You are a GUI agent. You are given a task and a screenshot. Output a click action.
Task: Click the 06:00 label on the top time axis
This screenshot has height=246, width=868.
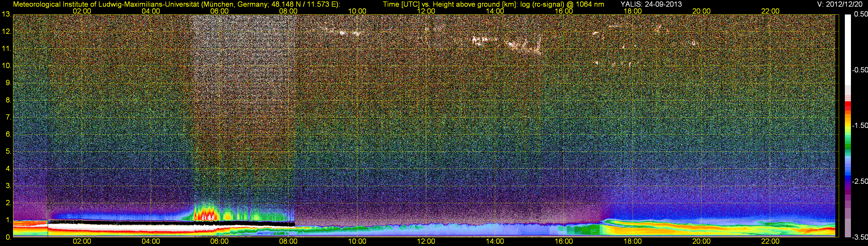pyautogui.click(x=219, y=11)
